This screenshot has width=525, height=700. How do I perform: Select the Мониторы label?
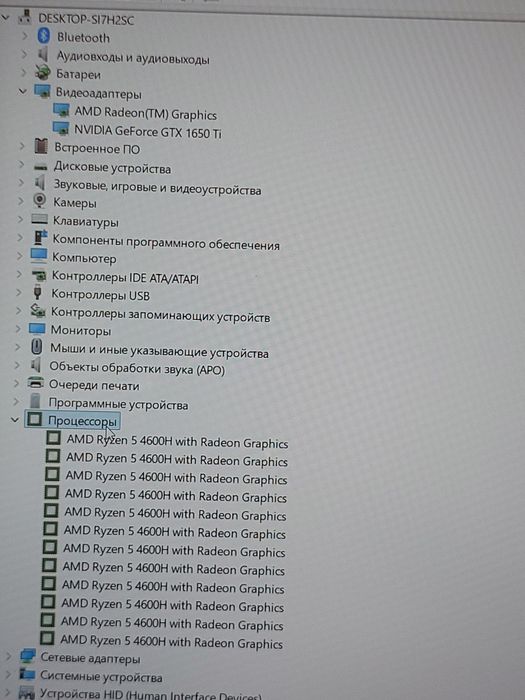point(81,331)
